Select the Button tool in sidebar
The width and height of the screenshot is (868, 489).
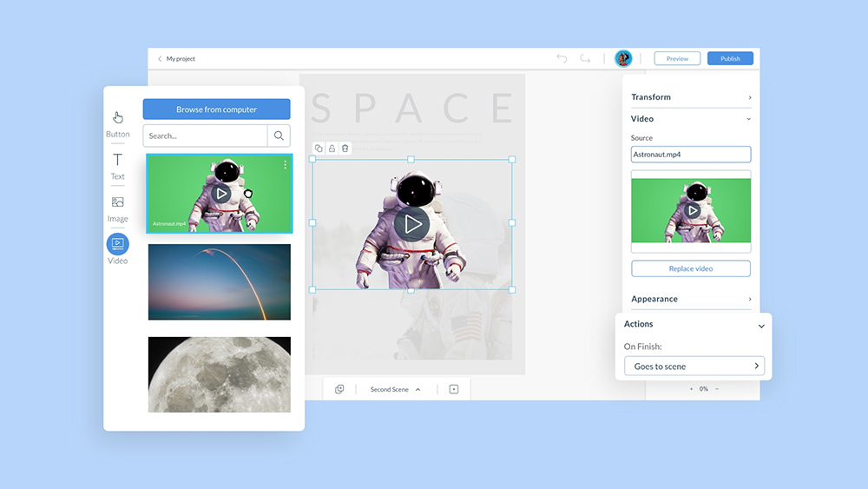click(117, 124)
